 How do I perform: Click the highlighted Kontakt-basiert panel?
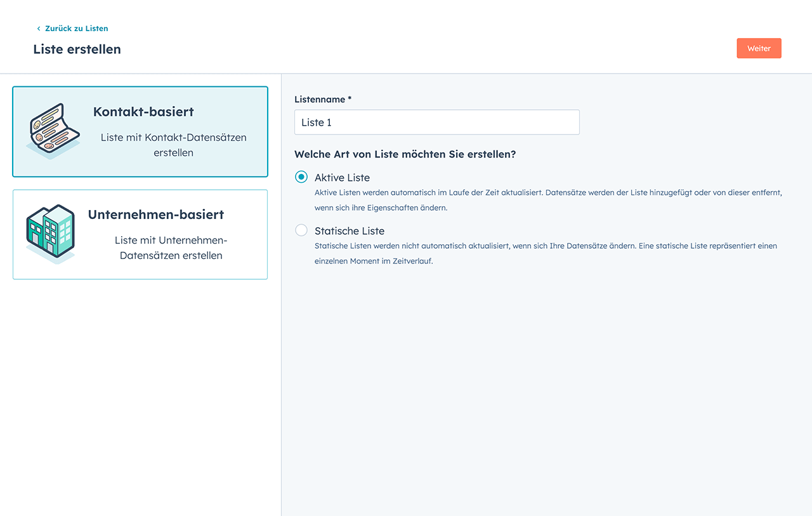tap(140, 131)
